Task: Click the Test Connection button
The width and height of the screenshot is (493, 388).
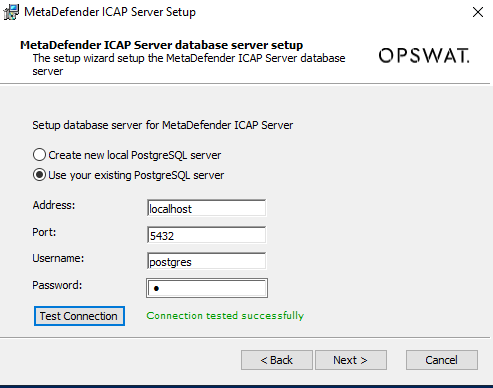Action: tap(79, 316)
